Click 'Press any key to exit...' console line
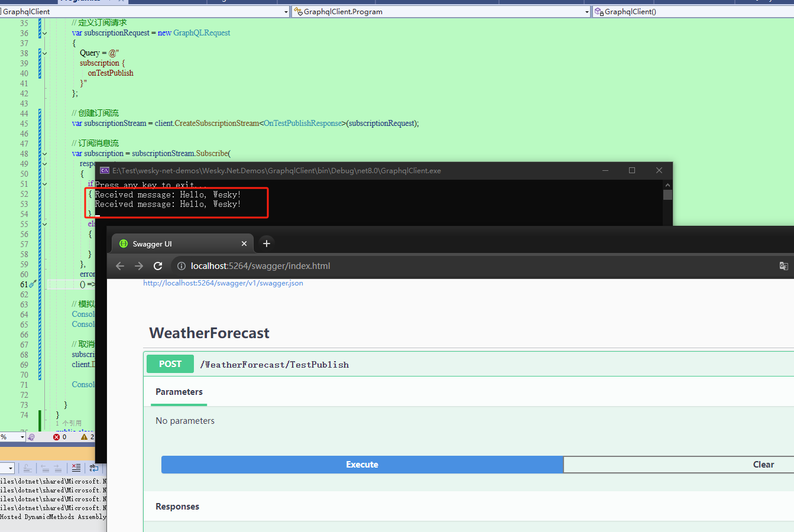 pyautogui.click(x=151, y=185)
